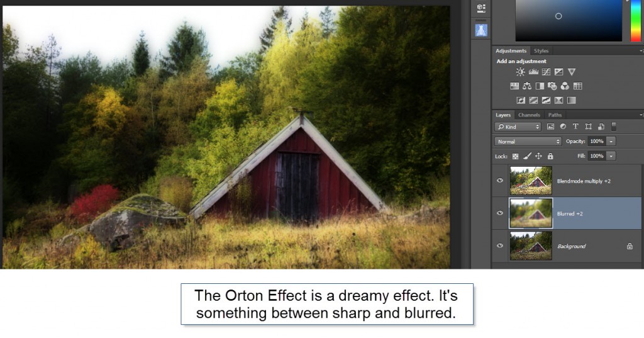Open the Normal blend mode dropdown
The width and height of the screenshot is (644, 338).
pyautogui.click(x=528, y=142)
